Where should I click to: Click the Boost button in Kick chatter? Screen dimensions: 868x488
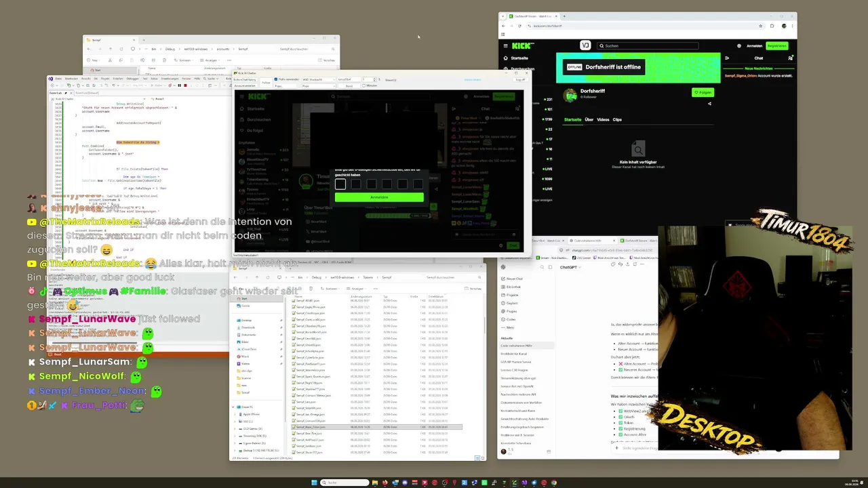tap(349, 86)
